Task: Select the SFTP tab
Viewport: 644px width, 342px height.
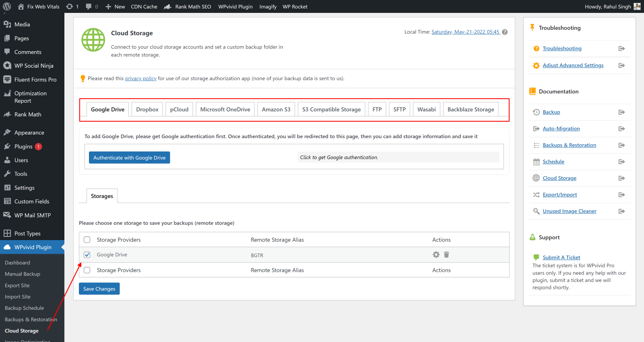Action: click(399, 109)
